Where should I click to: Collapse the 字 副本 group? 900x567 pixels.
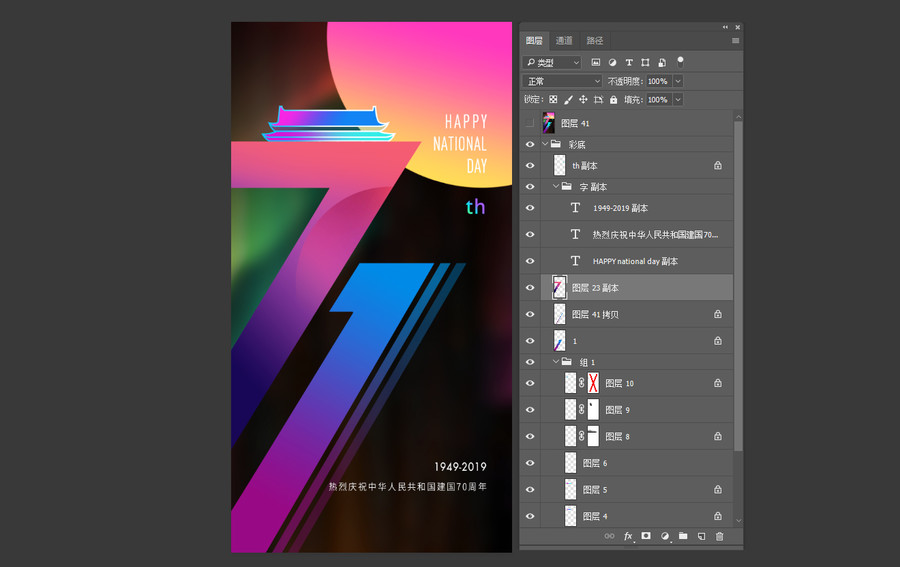point(556,187)
